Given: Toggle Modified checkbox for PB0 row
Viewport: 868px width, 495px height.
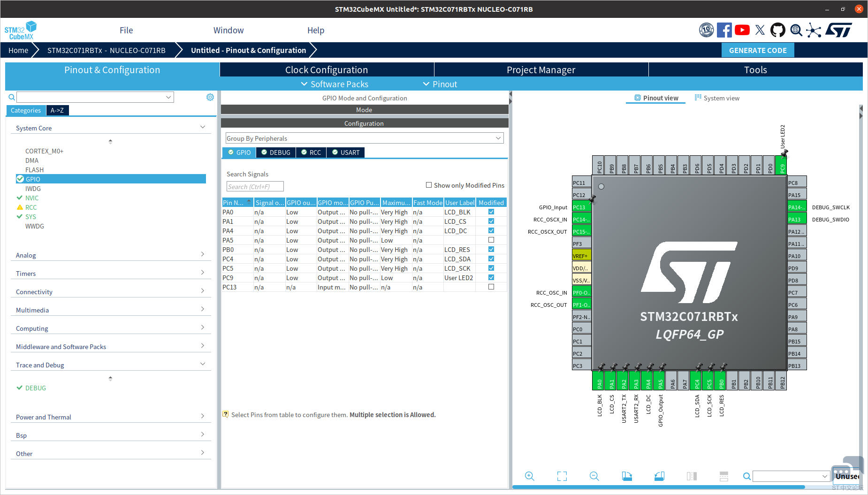Looking at the screenshot, I should (x=491, y=249).
